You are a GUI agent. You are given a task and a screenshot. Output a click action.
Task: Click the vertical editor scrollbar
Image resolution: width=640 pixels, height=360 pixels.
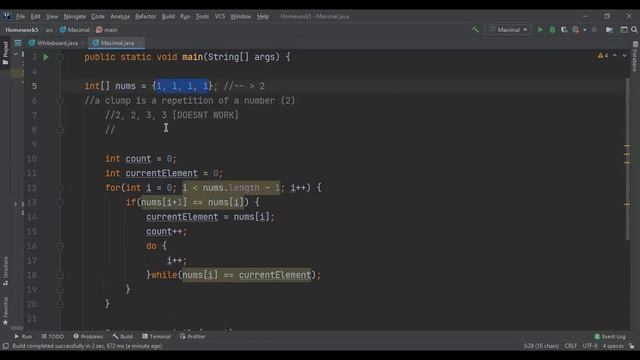(x=627, y=159)
